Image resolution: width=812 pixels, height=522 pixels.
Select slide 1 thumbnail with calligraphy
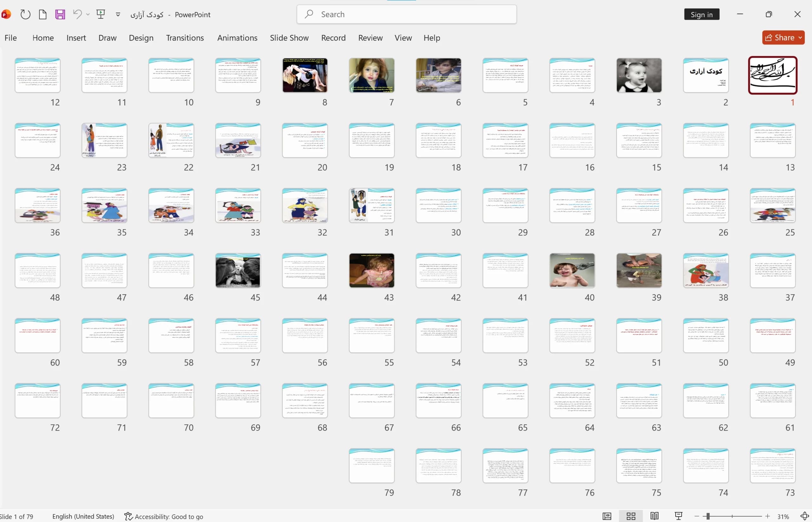click(x=772, y=75)
